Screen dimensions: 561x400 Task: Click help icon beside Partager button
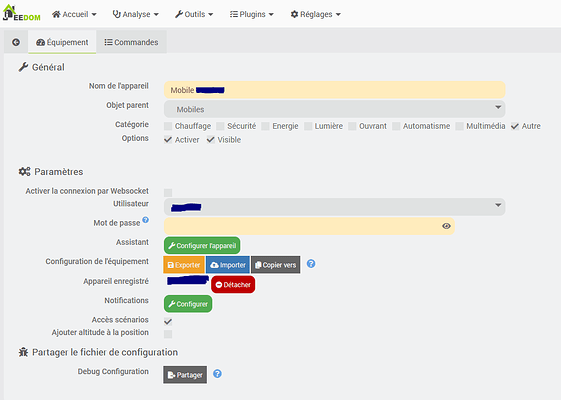(217, 374)
